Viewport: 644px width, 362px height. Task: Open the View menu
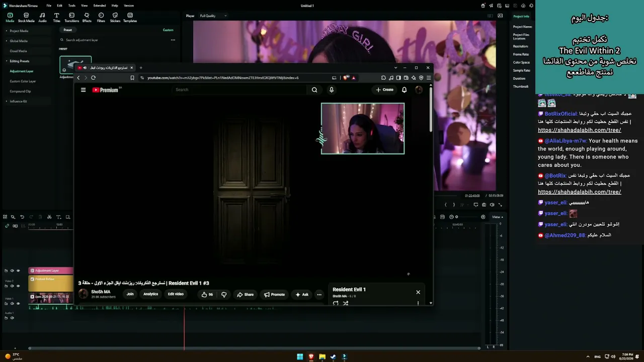[85, 6]
